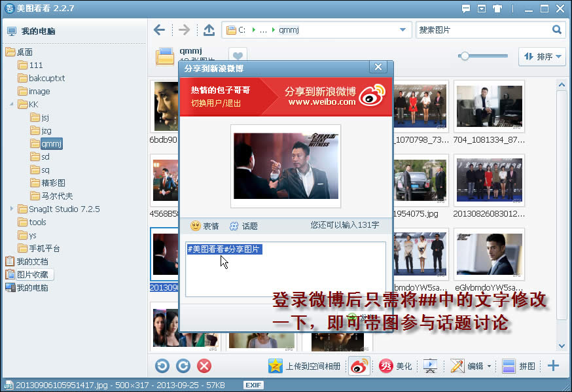Screen dimensions: 572x392
Task: Toggle the favorite heart for qmmj folder
Action: pyautogui.click(x=238, y=56)
